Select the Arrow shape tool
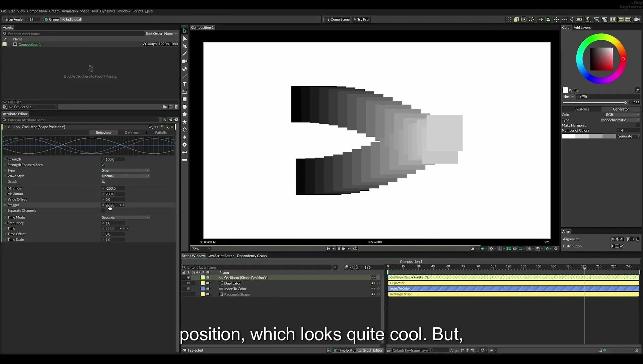Image resolution: width=643 pixels, height=364 pixels. click(185, 152)
